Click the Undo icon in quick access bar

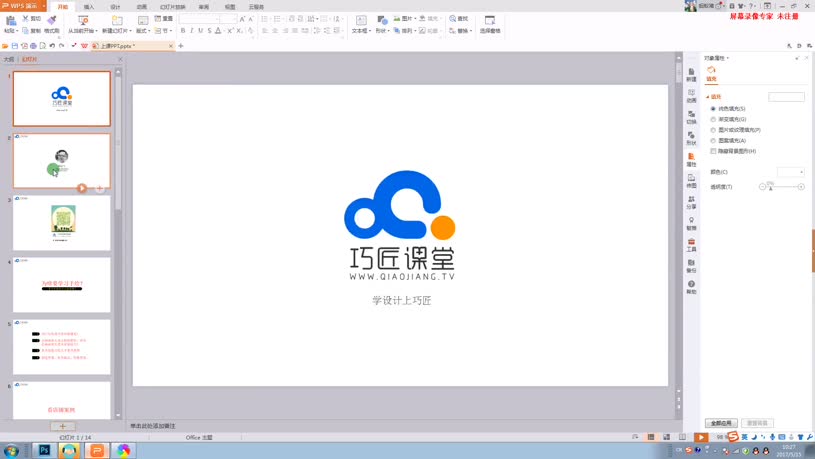[x=52, y=46]
